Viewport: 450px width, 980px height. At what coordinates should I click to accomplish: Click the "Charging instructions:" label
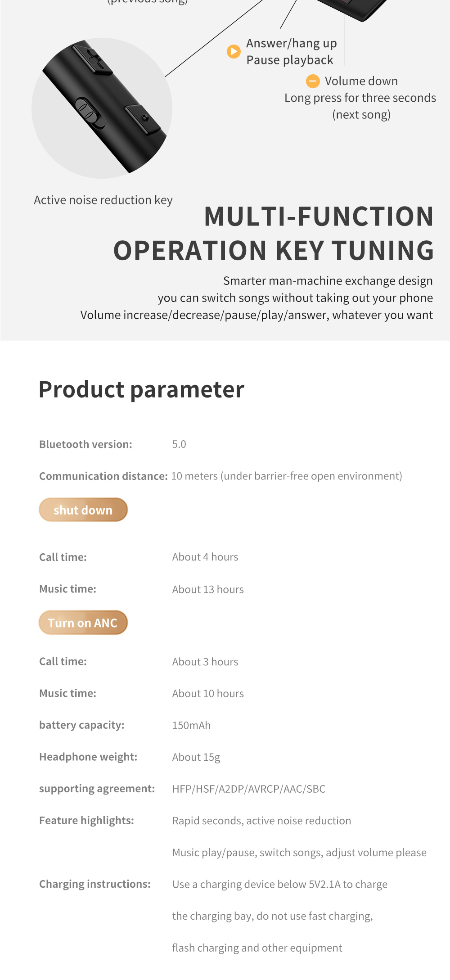[x=94, y=884]
